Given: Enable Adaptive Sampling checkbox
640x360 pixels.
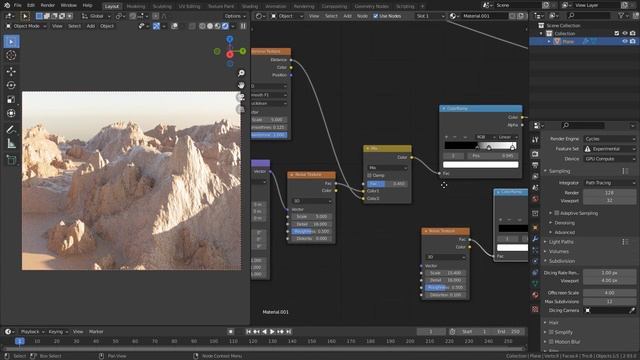Looking at the screenshot, I should pyautogui.click(x=557, y=213).
